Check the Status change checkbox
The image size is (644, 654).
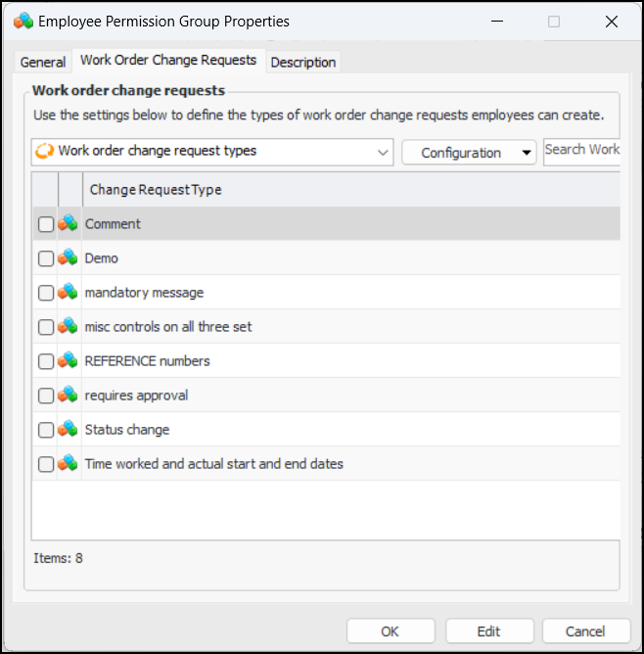click(46, 430)
